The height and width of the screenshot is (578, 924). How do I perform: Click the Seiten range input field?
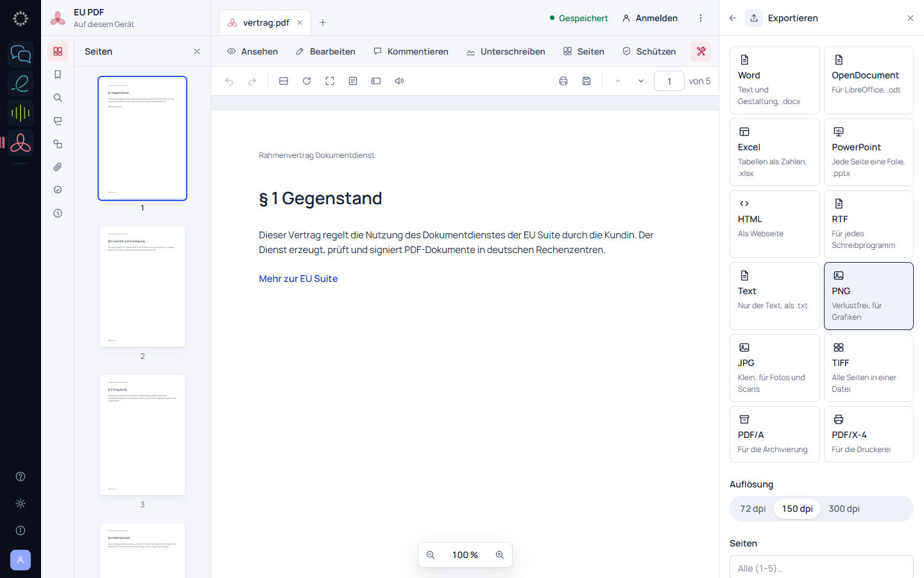(x=821, y=568)
